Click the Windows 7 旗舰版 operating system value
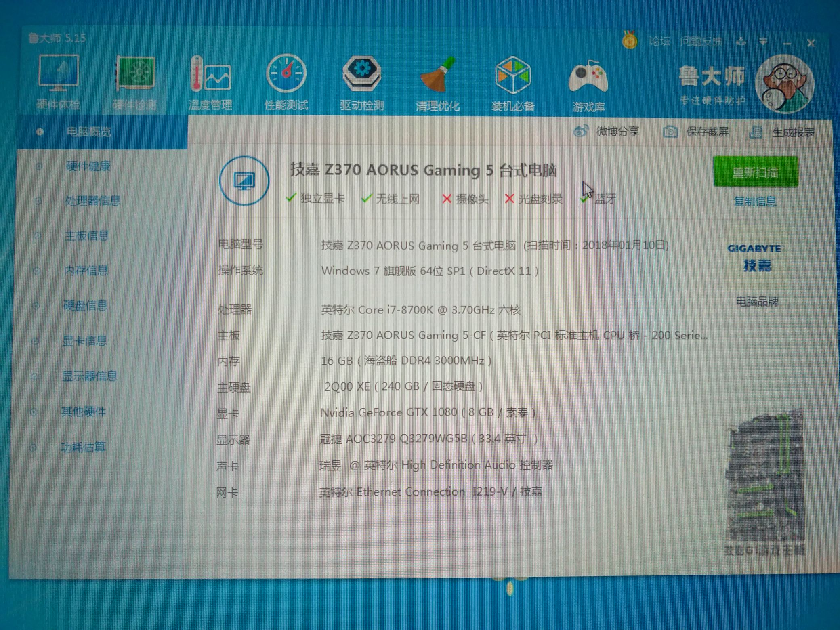This screenshot has height=630, width=840. pyautogui.click(x=430, y=271)
